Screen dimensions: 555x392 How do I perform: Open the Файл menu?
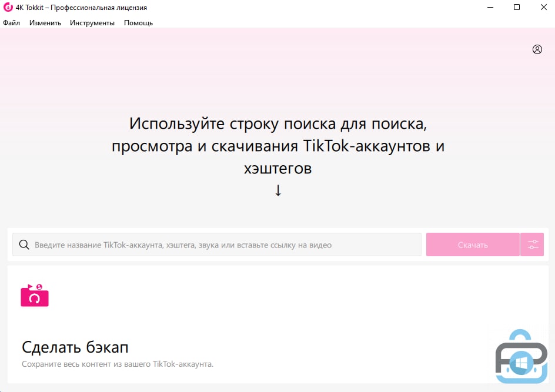point(11,23)
